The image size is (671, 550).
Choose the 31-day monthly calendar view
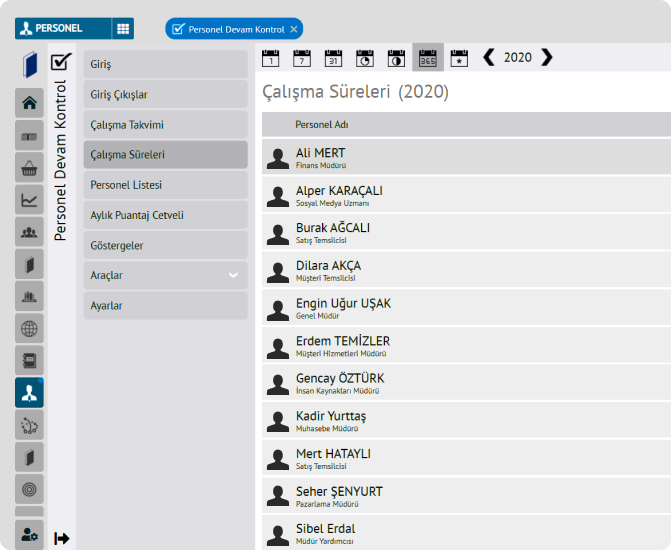point(334,58)
